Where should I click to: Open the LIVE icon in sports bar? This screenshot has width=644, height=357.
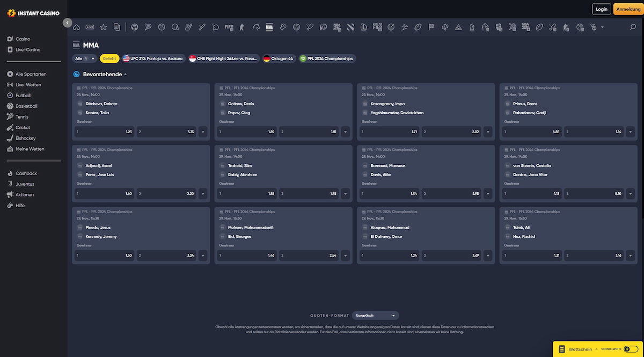90,27
